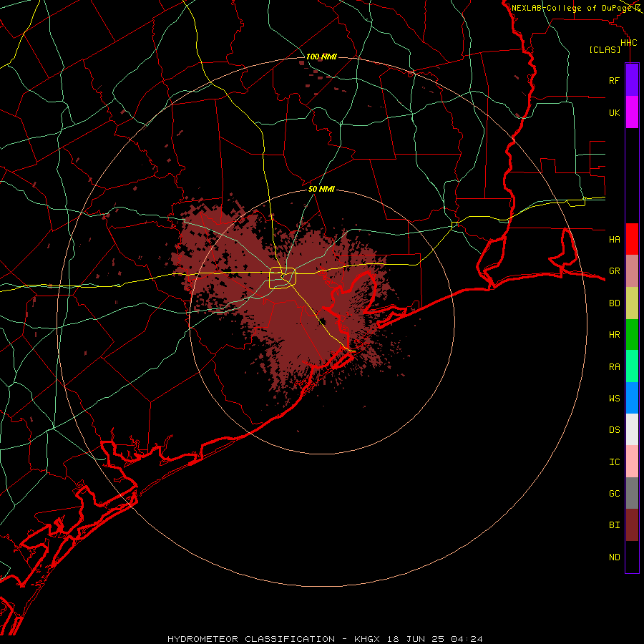The width and height of the screenshot is (644, 644).
Task: Click the WS blue legend swatch
Action: [632, 398]
